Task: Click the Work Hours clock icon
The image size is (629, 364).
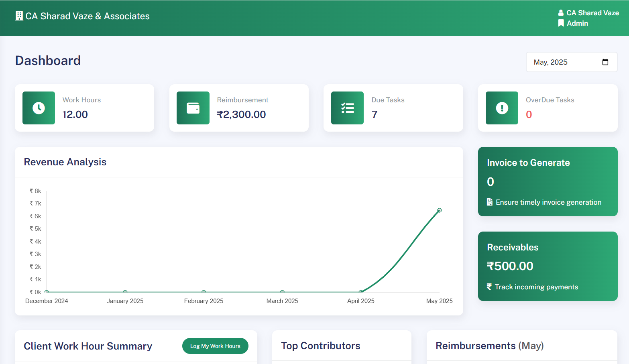Action: click(x=39, y=108)
